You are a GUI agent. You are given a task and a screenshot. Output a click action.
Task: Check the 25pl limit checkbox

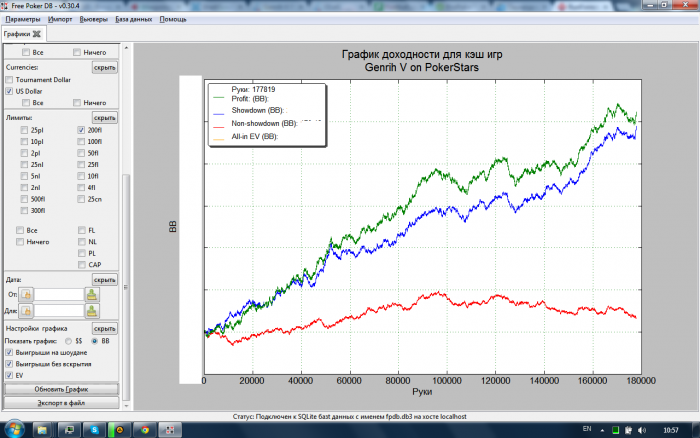pos(24,130)
